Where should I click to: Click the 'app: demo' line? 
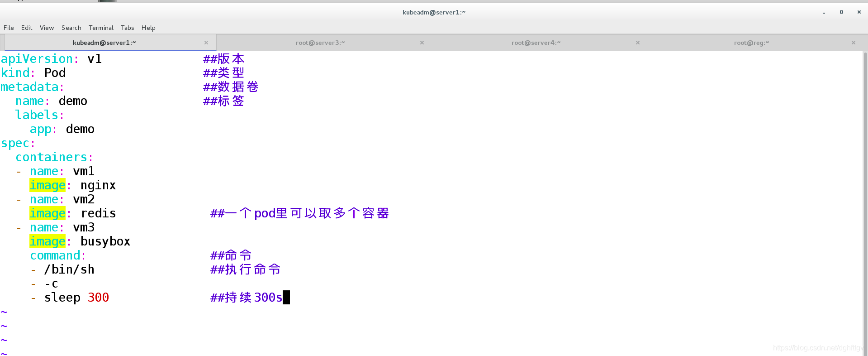point(62,129)
